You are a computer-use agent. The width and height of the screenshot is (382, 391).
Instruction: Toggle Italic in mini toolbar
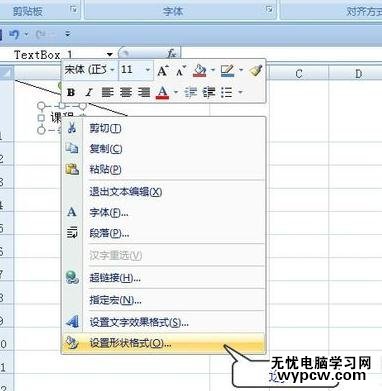pyautogui.click(x=88, y=92)
